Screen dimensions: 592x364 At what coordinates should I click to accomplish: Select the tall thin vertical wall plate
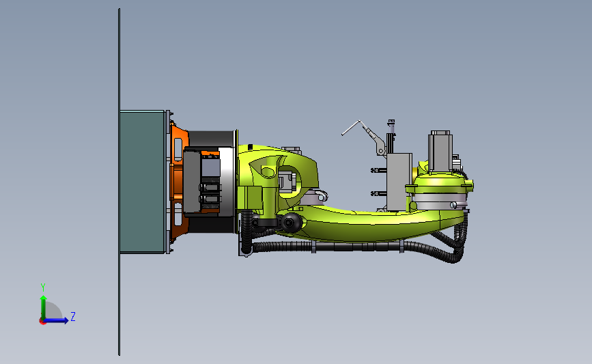pyautogui.click(x=119, y=182)
